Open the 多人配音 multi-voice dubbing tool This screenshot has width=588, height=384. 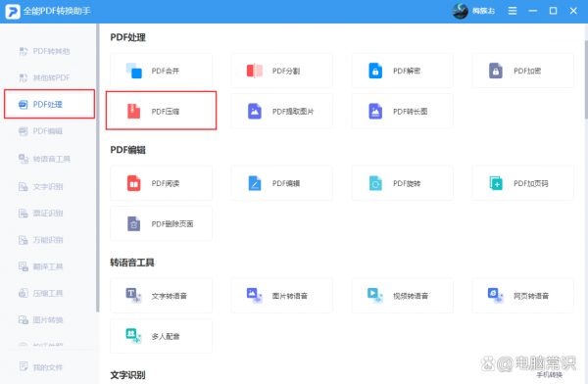click(x=162, y=336)
